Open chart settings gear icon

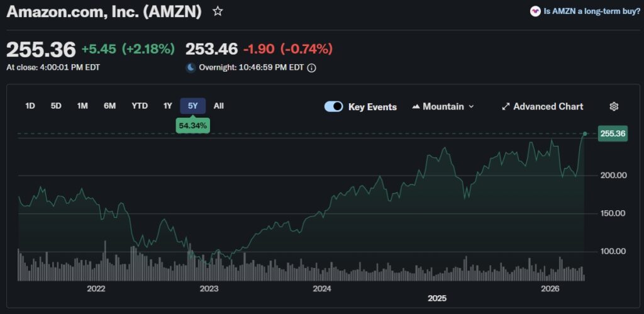click(614, 106)
